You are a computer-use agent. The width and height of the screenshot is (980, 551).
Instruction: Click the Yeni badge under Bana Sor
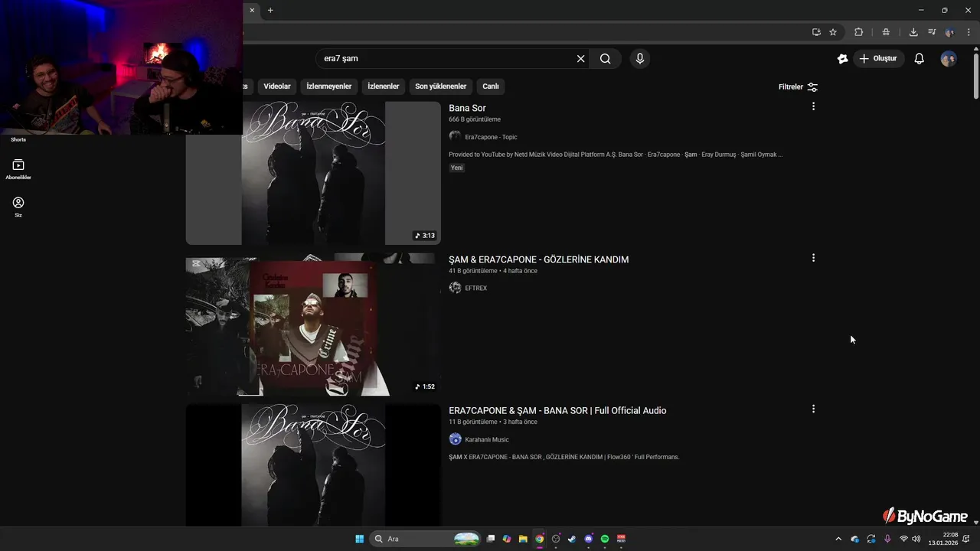click(456, 168)
